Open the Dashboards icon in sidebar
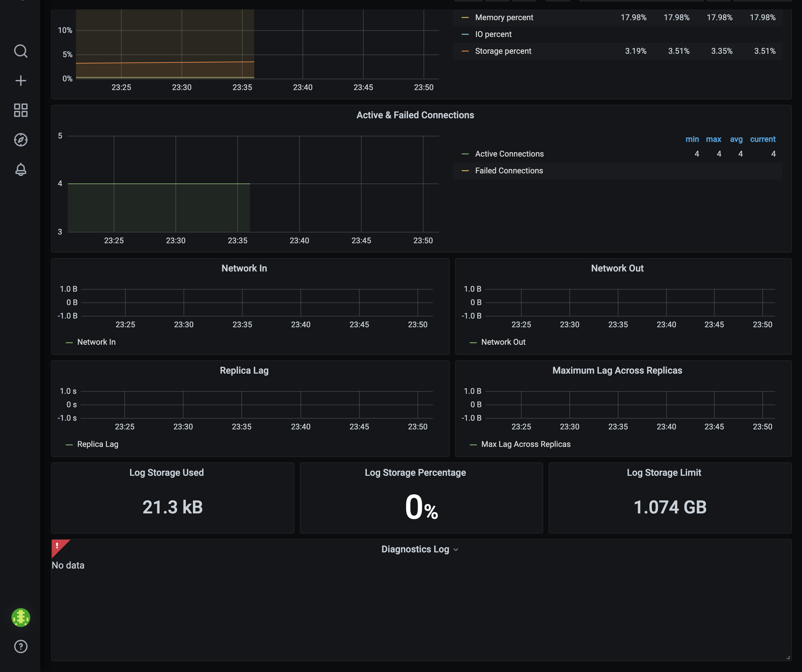The height and width of the screenshot is (672, 802). pyautogui.click(x=21, y=110)
